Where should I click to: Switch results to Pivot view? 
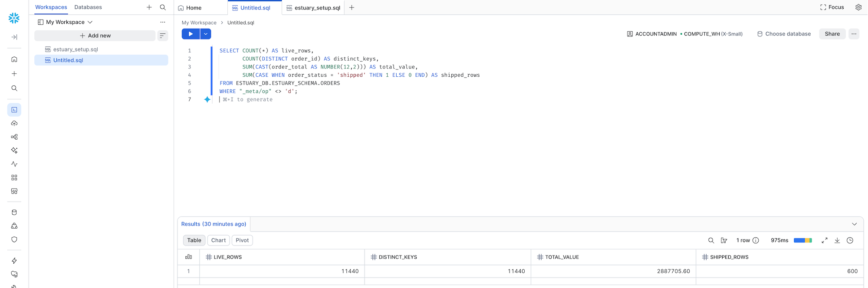point(242,240)
